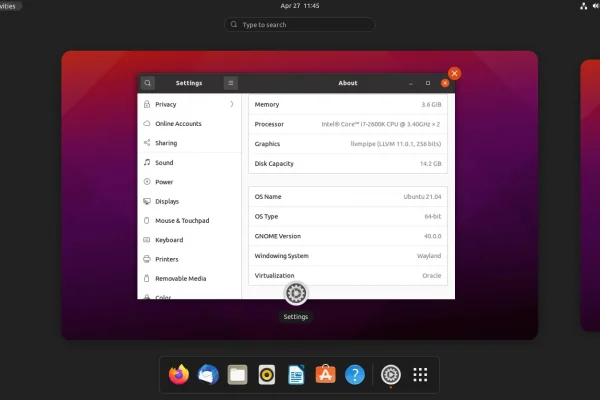
Task: Select Sharing in the sidebar
Action: tap(189, 143)
